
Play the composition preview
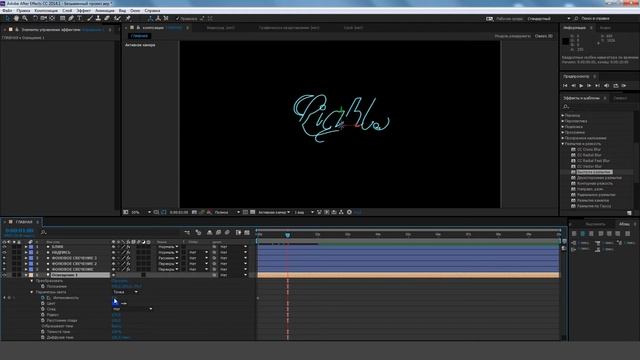pos(581,86)
